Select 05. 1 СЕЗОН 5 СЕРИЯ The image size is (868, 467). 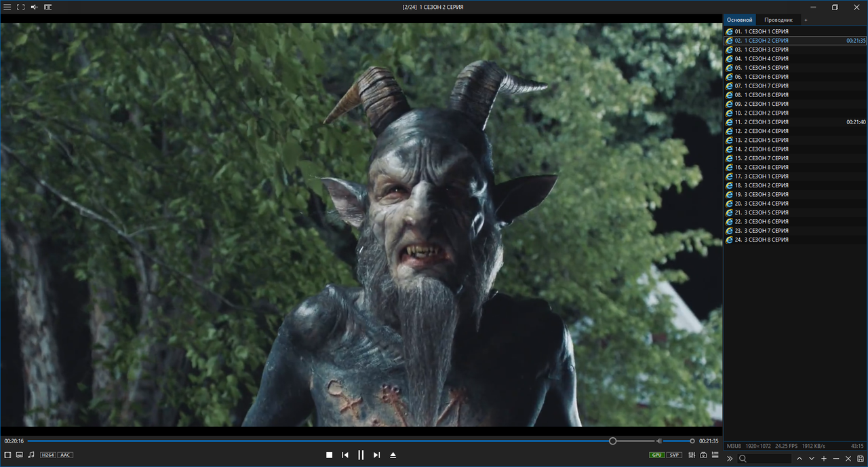coord(795,68)
